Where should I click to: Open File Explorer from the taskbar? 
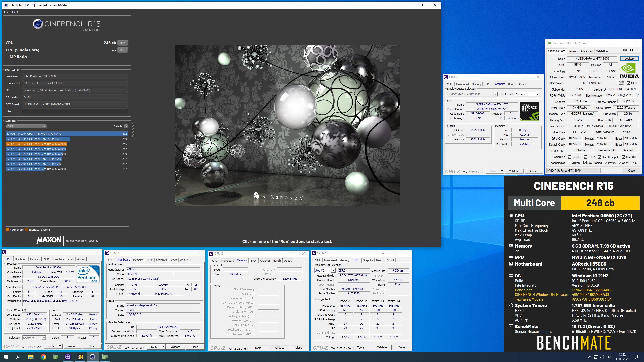point(31,357)
